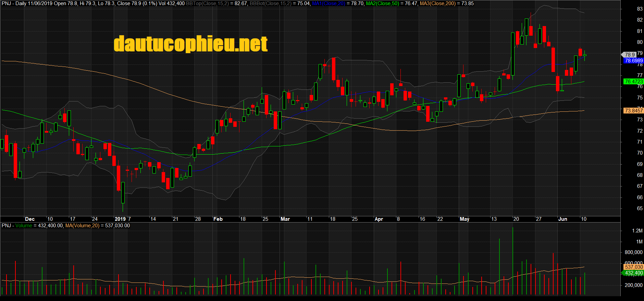This screenshot has width=644, height=301.
Task: Select the MA1(Close,20) indicator label
Action: click(329, 3)
